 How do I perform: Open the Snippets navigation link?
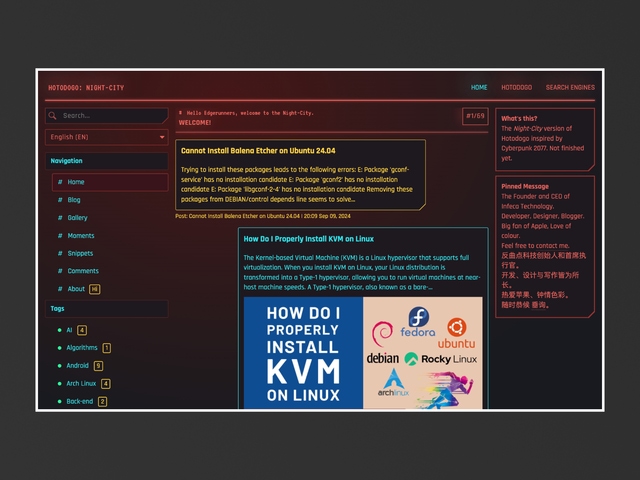coord(80,253)
